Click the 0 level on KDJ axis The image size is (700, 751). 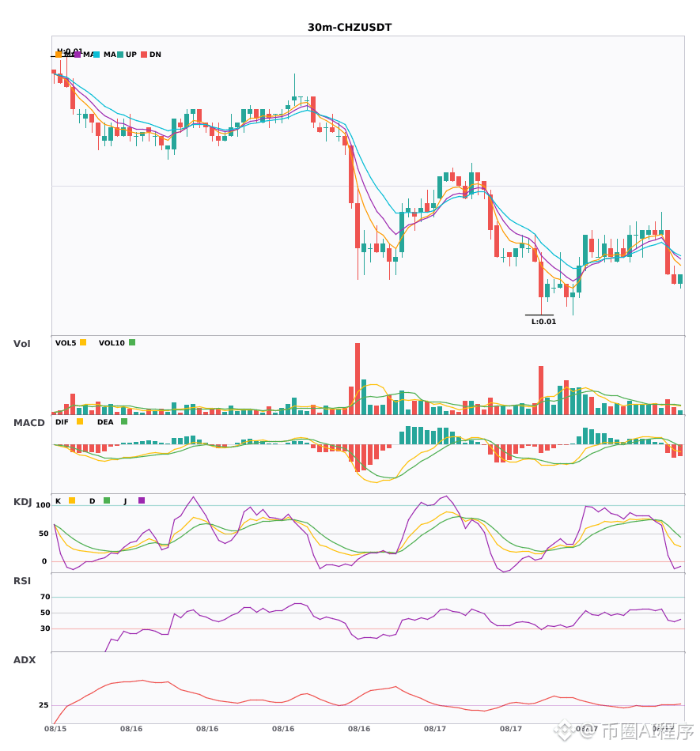(44, 561)
